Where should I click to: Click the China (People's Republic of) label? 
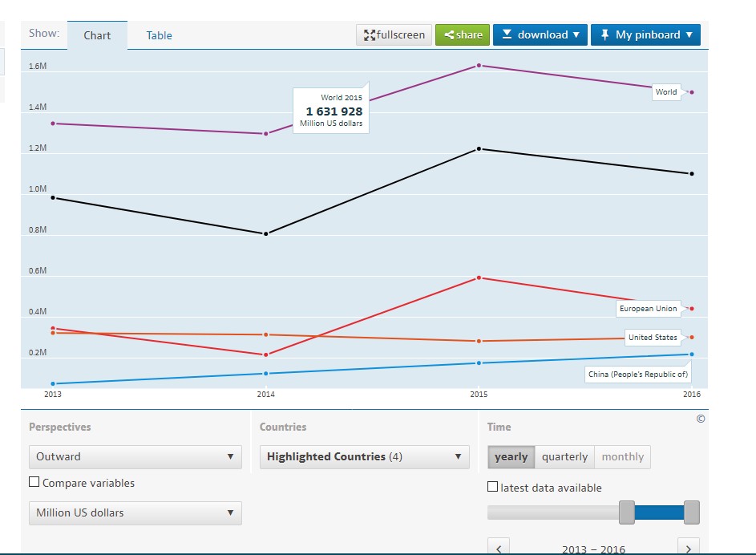(638, 375)
